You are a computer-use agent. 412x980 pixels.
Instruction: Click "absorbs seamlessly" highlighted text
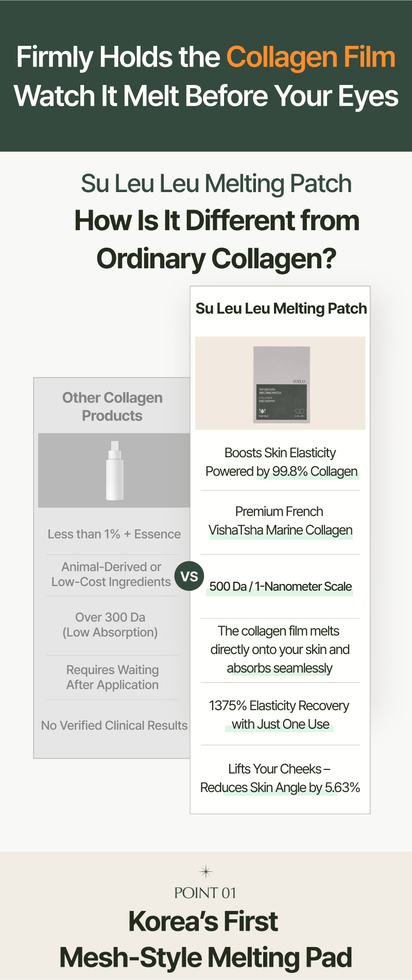(280, 668)
